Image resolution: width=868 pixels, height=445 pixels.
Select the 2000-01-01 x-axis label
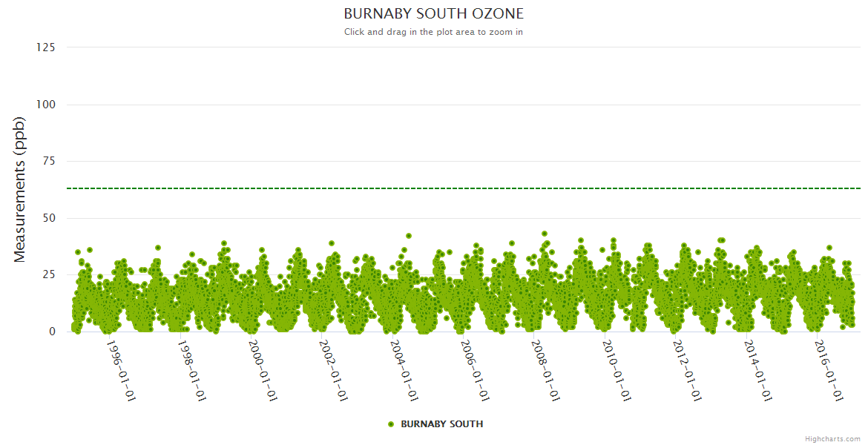click(x=263, y=370)
